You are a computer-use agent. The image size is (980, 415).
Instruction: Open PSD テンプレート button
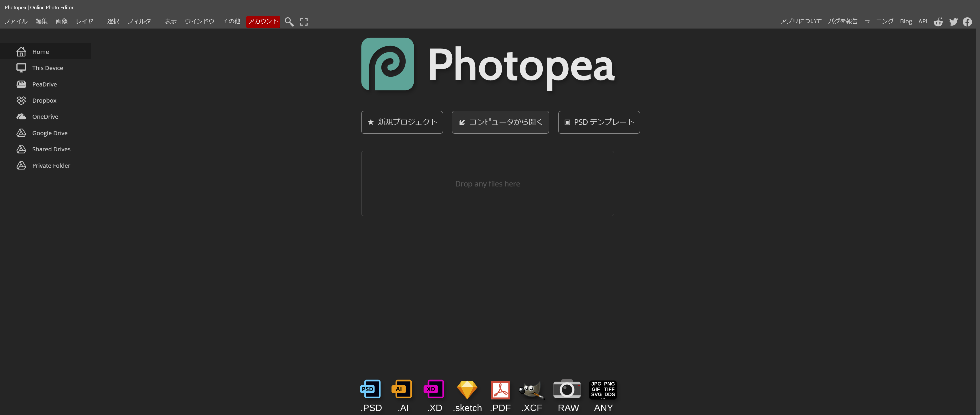(598, 122)
